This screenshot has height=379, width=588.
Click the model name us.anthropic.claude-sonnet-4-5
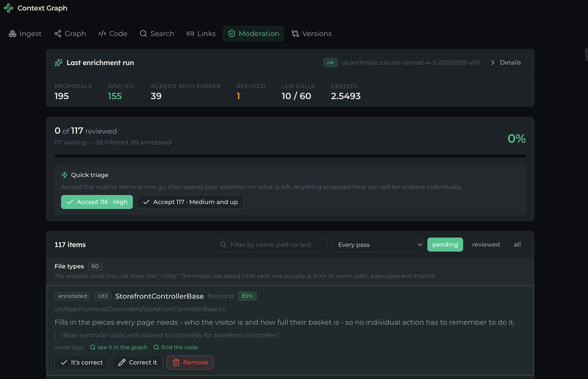[x=411, y=63]
